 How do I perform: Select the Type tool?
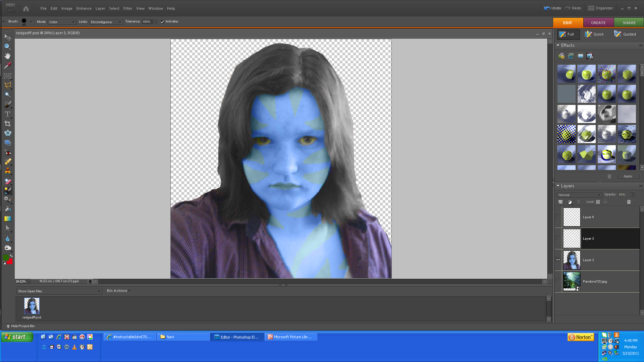click(8, 114)
